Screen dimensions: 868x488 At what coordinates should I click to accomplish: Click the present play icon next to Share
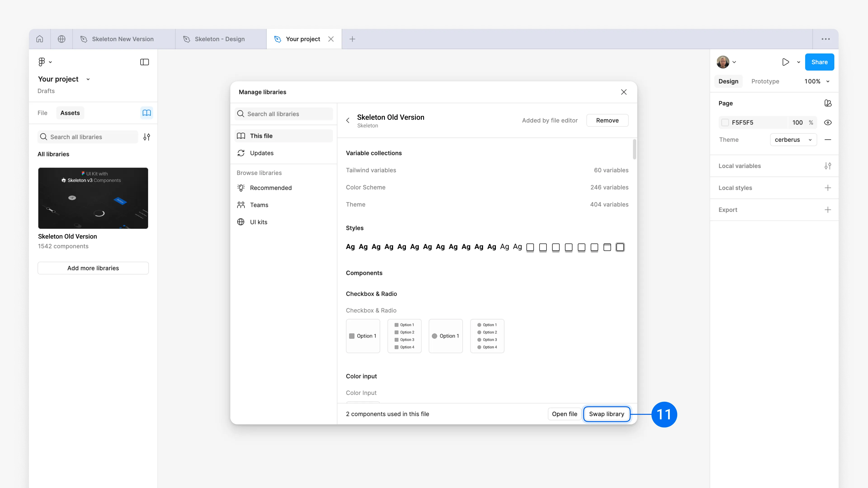[785, 62]
